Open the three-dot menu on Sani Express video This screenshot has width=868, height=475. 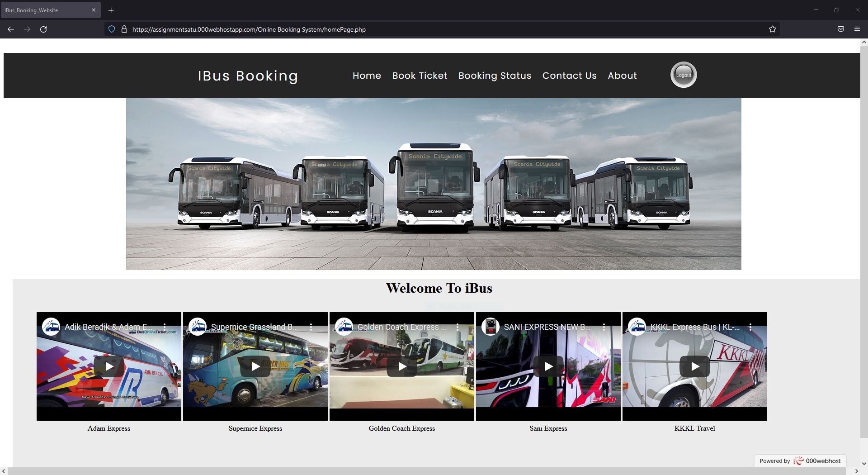pyautogui.click(x=604, y=327)
